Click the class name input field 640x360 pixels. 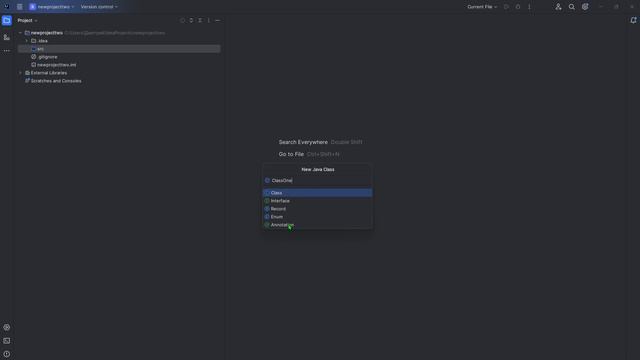(317, 180)
